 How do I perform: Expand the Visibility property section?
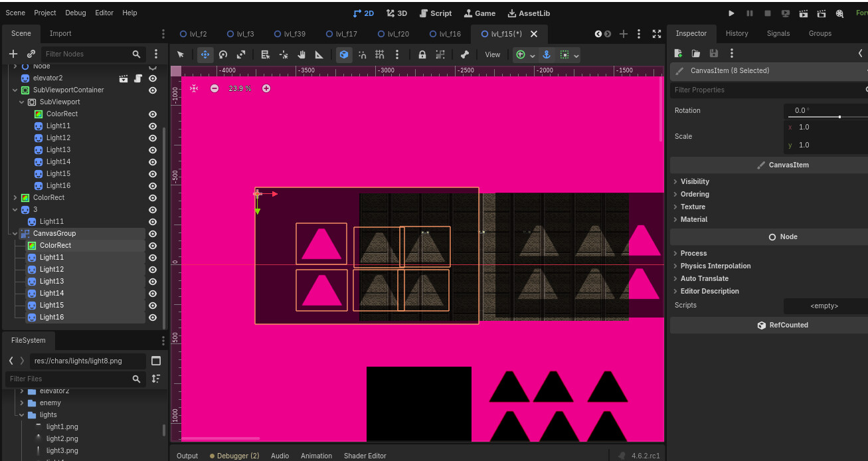(695, 181)
